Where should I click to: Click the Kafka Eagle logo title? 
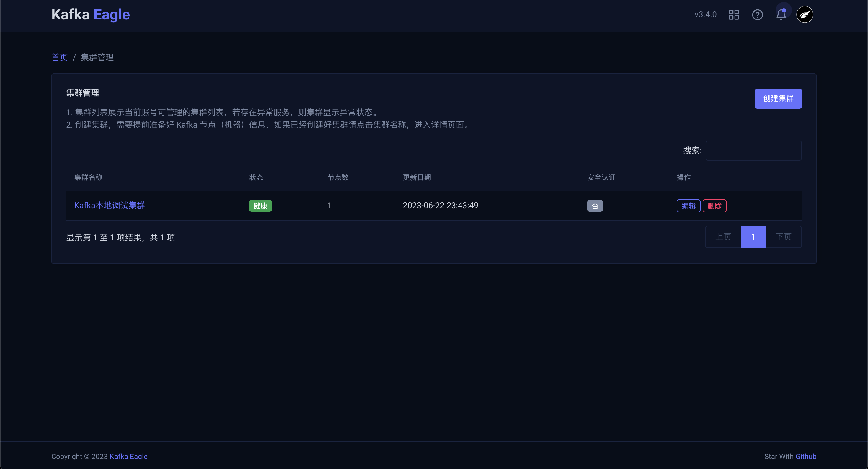pyautogui.click(x=90, y=14)
